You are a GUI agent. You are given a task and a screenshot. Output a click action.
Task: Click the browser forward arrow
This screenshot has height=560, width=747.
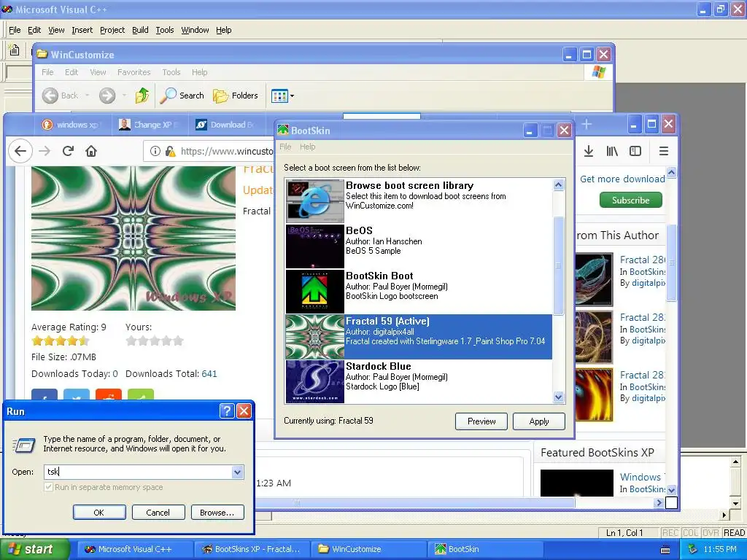[44, 151]
